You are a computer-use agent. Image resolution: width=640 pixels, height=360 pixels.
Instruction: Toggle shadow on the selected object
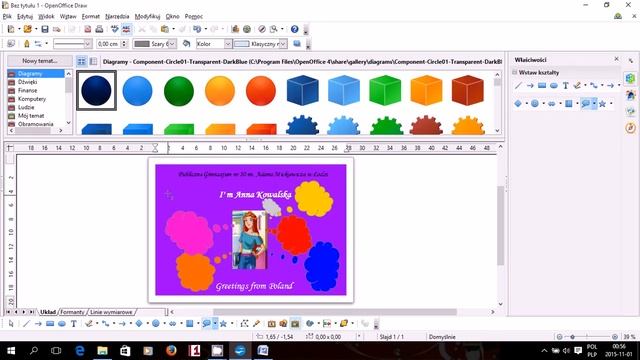[297, 44]
